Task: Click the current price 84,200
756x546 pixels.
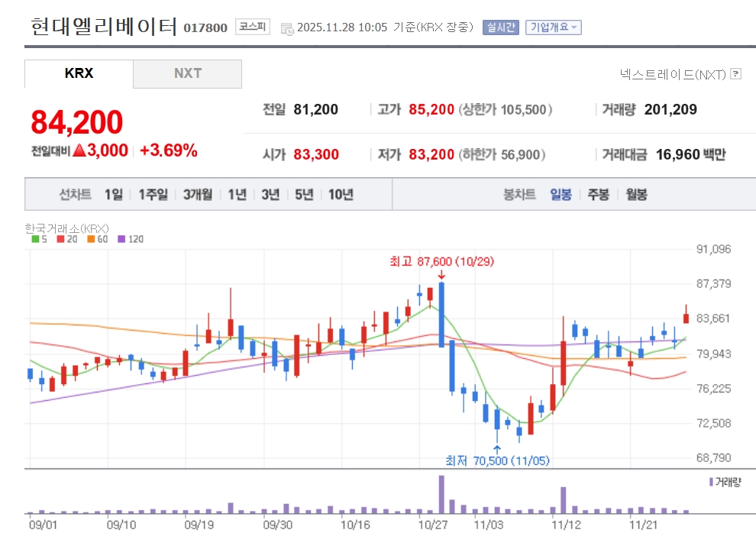Action: 76,122
